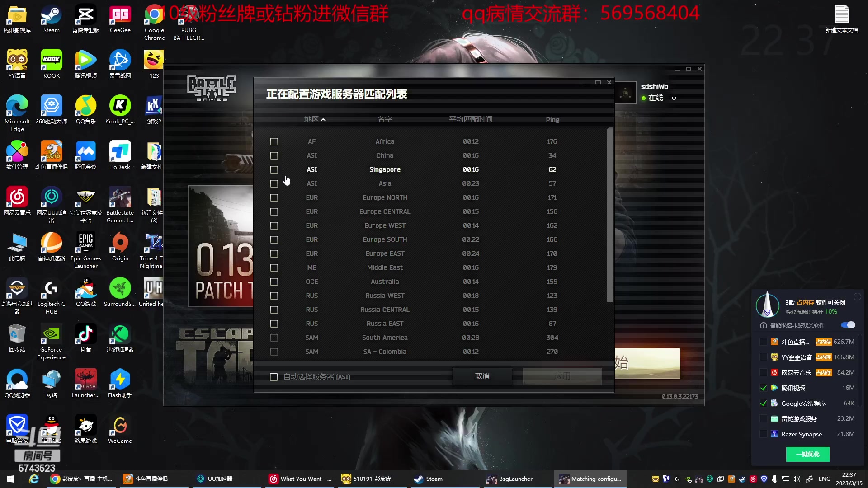Open 网易云音乐 desktop icon
868x488 pixels.
[17, 202]
